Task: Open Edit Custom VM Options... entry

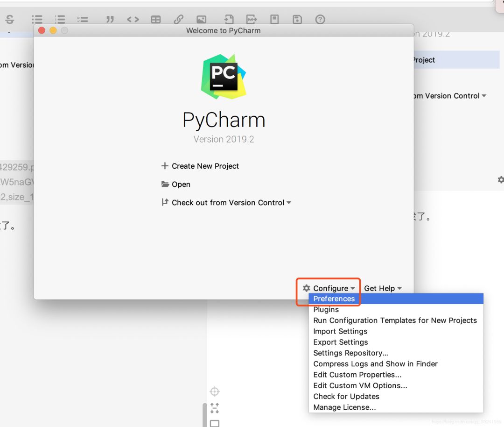Action: tap(396, 386)
